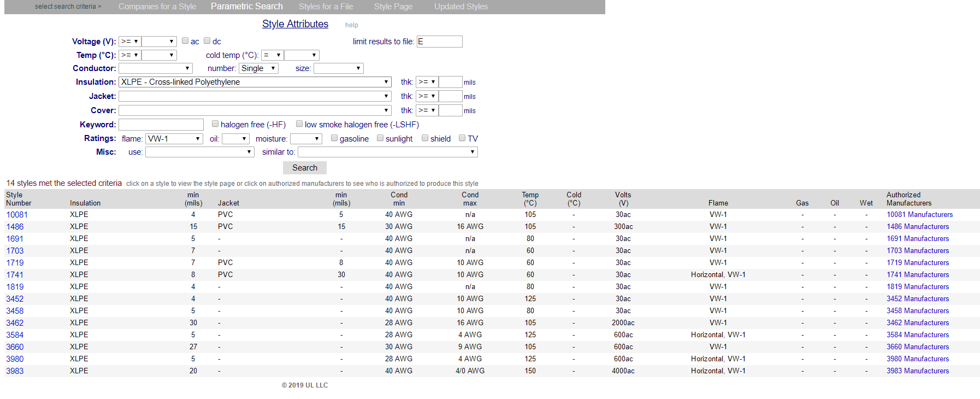View 1741 Manufacturers link
980x399 pixels.
[x=917, y=275]
